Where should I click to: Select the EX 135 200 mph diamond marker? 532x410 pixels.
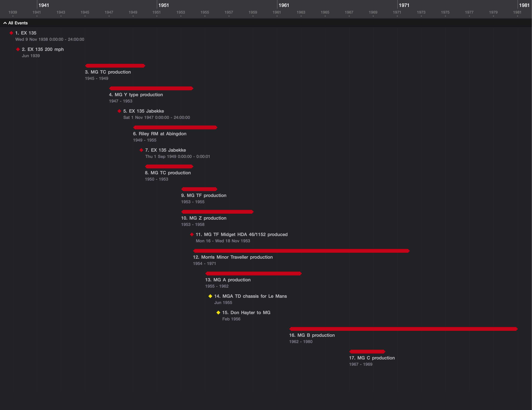click(18, 49)
